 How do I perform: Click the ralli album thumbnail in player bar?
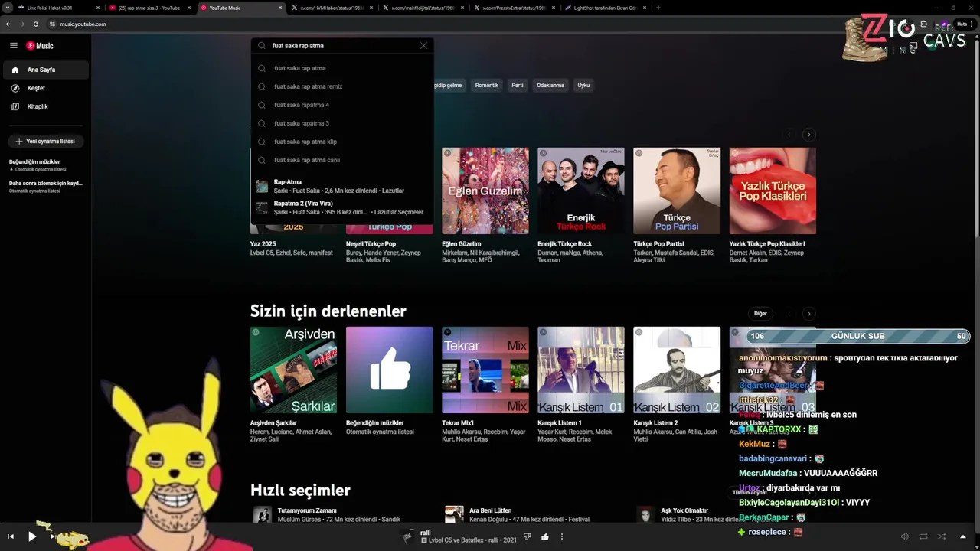[408, 536]
